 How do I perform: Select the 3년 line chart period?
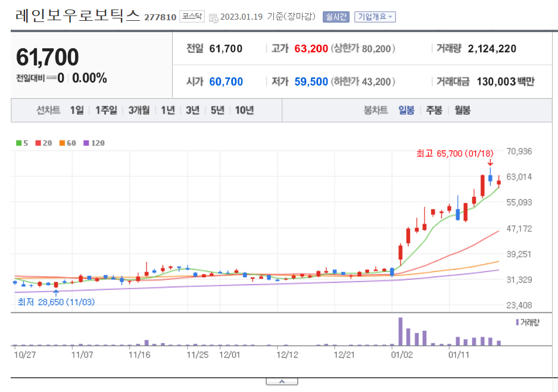[192, 110]
